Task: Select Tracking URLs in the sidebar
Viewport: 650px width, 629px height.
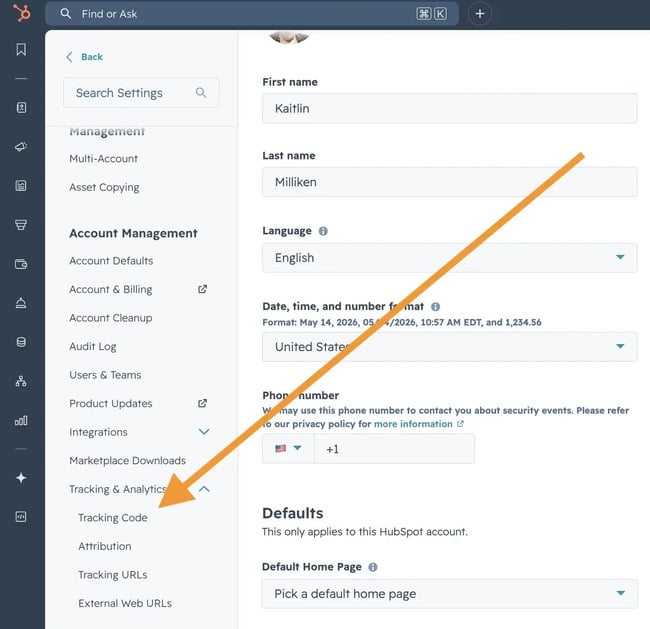Action: tap(113, 575)
